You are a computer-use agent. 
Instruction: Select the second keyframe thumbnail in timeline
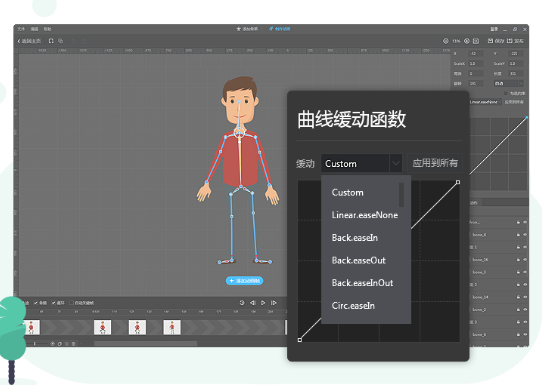102,327
